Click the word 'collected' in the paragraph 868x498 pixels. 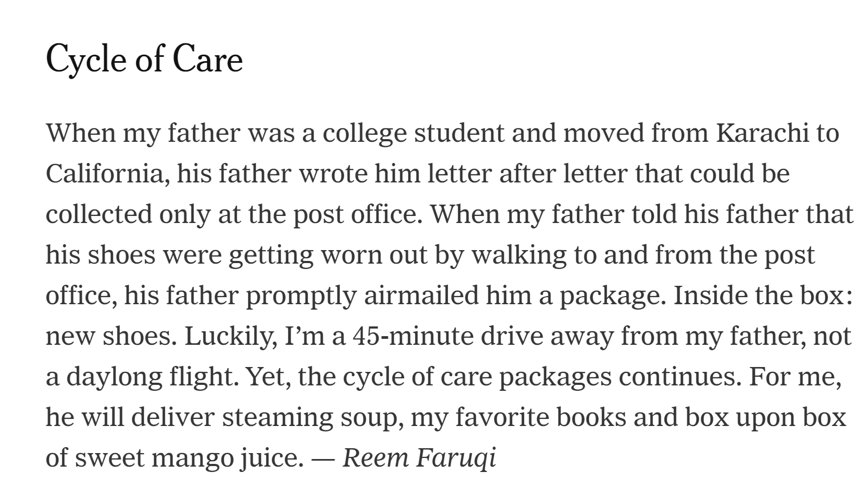click(98, 214)
